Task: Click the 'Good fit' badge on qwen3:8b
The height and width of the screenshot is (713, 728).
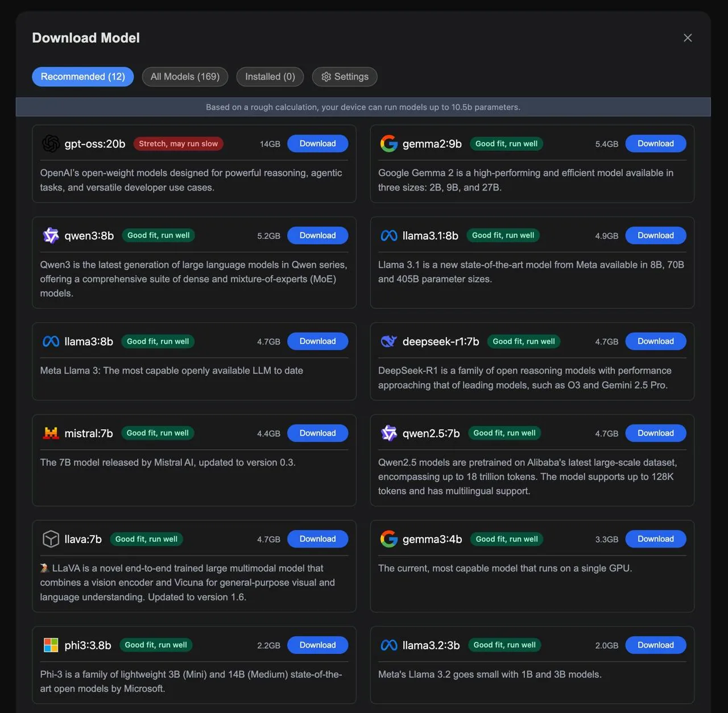Action: coord(159,235)
